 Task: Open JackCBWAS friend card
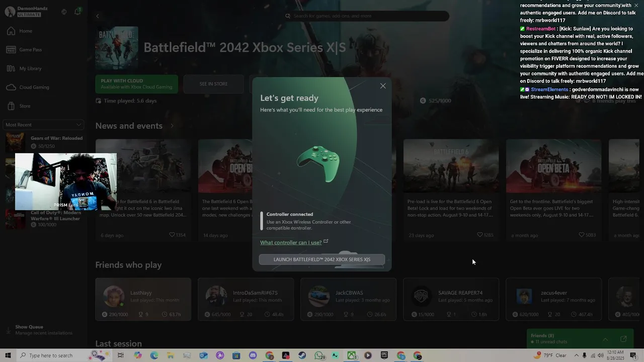(x=349, y=299)
